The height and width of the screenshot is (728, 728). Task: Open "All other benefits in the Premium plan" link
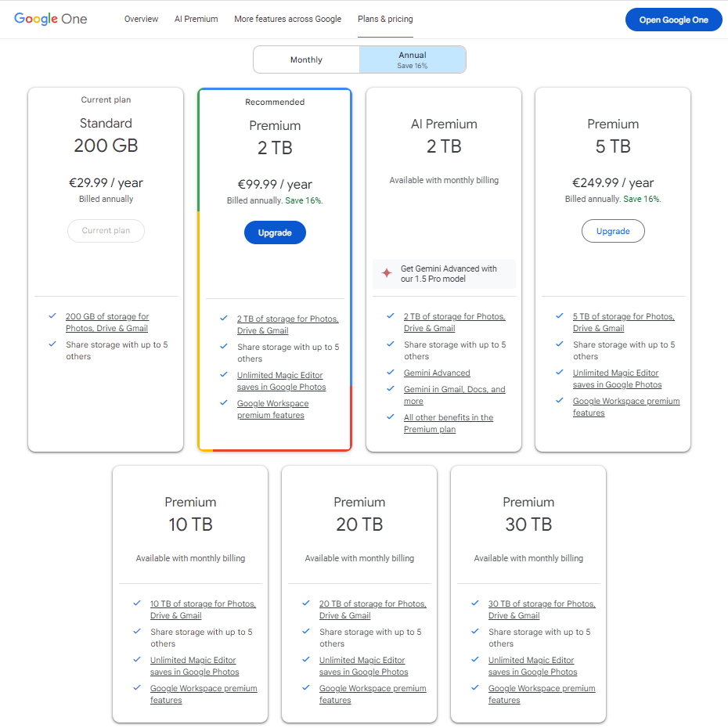449,423
